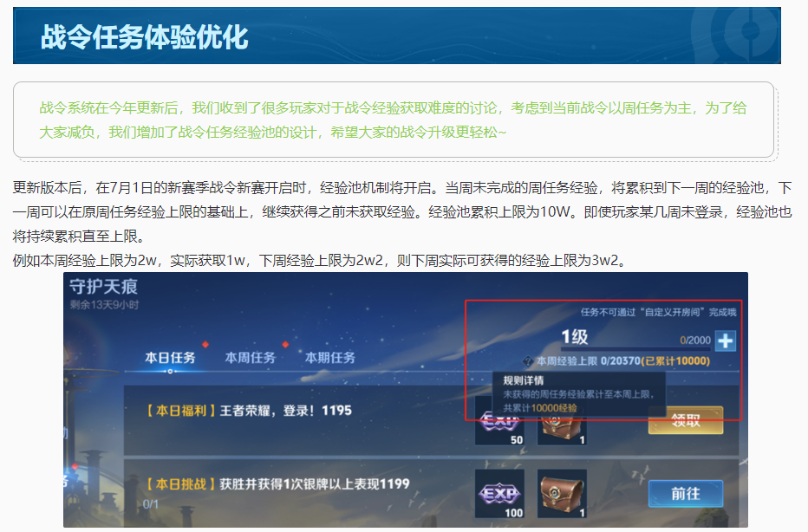808x532 pixels.
Task: Select the 本日挑战 silver medal task row
Action: coord(432,493)
